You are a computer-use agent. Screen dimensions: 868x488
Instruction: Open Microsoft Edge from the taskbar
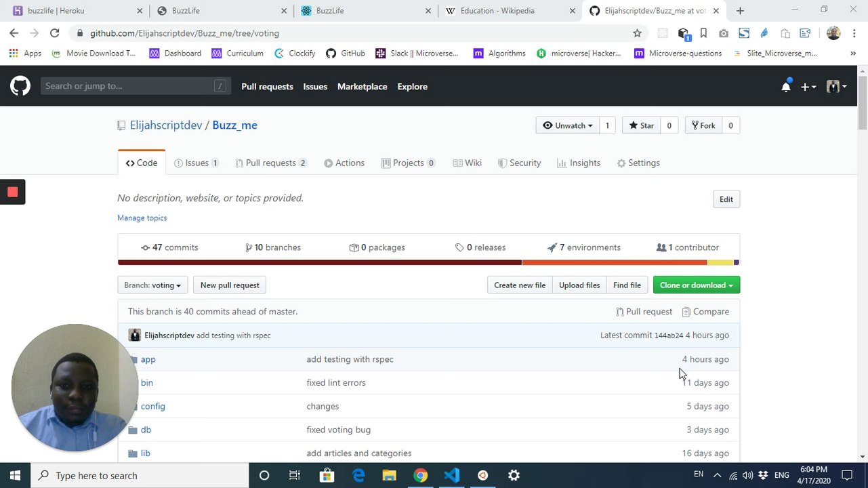pos(358,475)
